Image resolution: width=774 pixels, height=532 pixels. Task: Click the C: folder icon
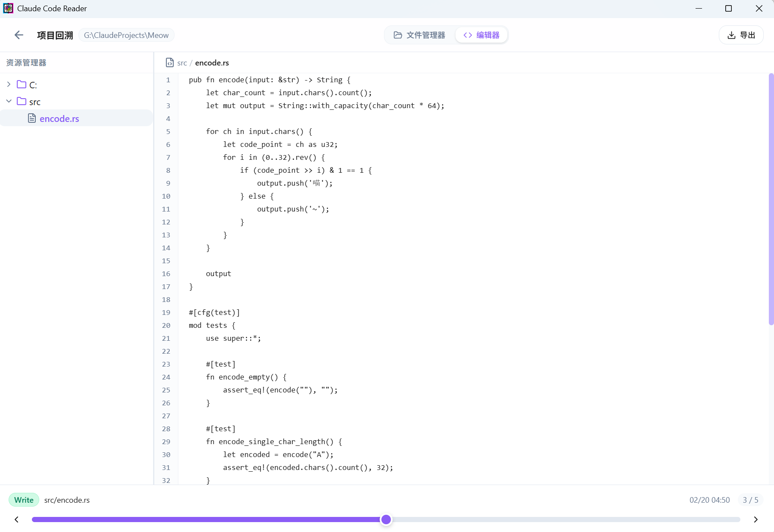(x=22, y=84)
